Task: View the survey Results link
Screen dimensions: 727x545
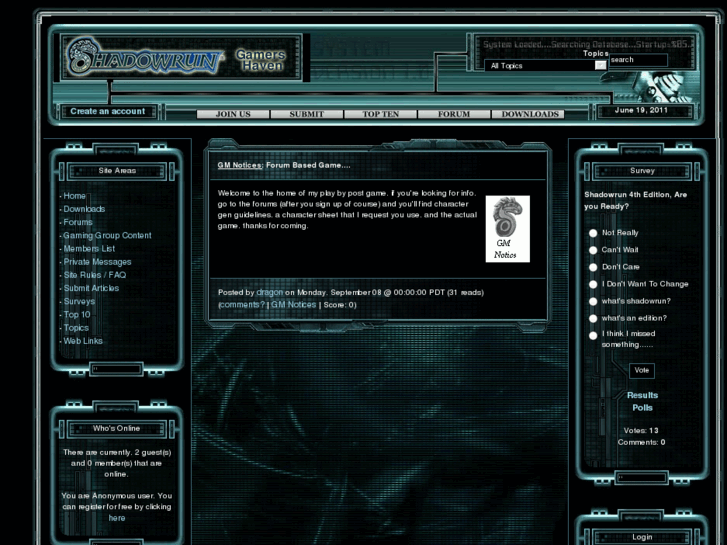Action: 642,395
